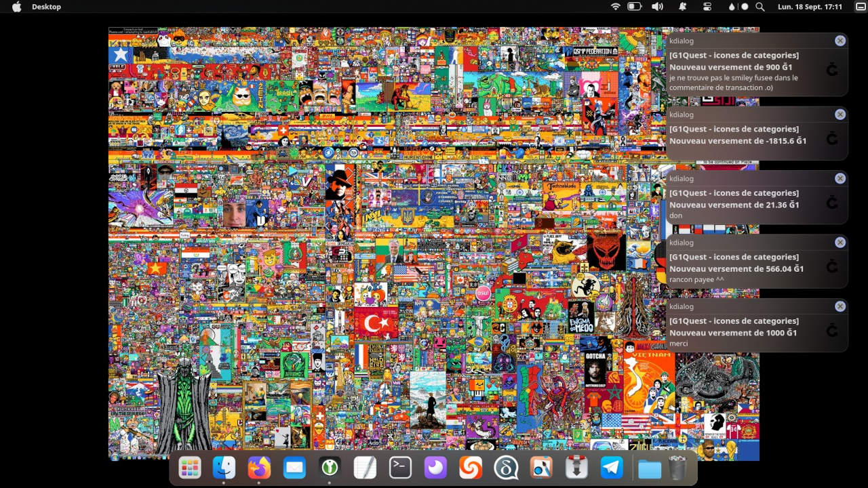This screenshot has height=488, width=868.
Task: Close the 1000 Ğ1 merci notification
Action: (840, 306)
